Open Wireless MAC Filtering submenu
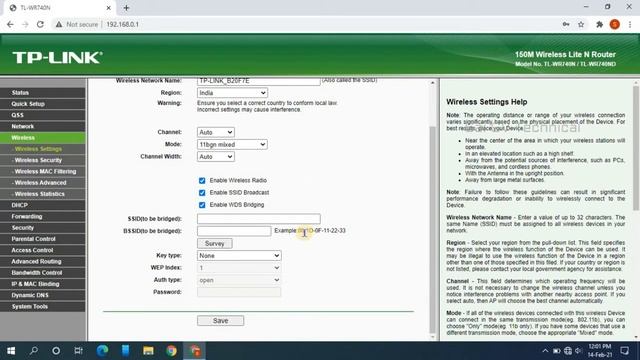 [x=43, y=171]
